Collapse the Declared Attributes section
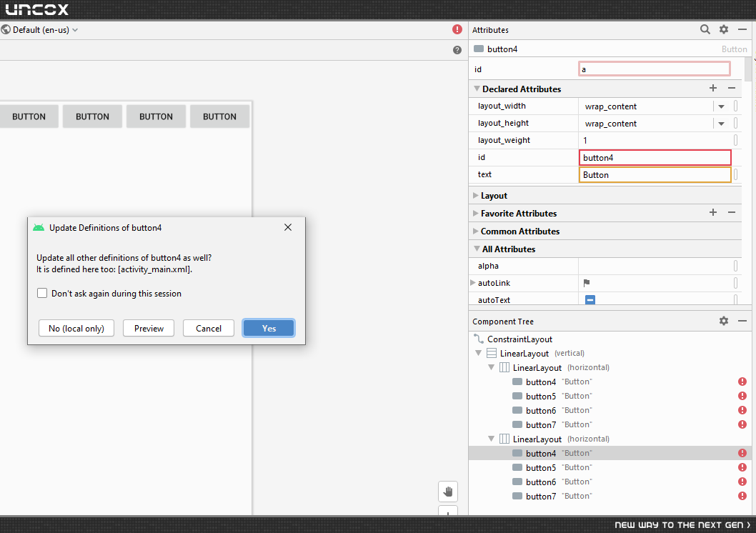 click(x=477, y=89)
